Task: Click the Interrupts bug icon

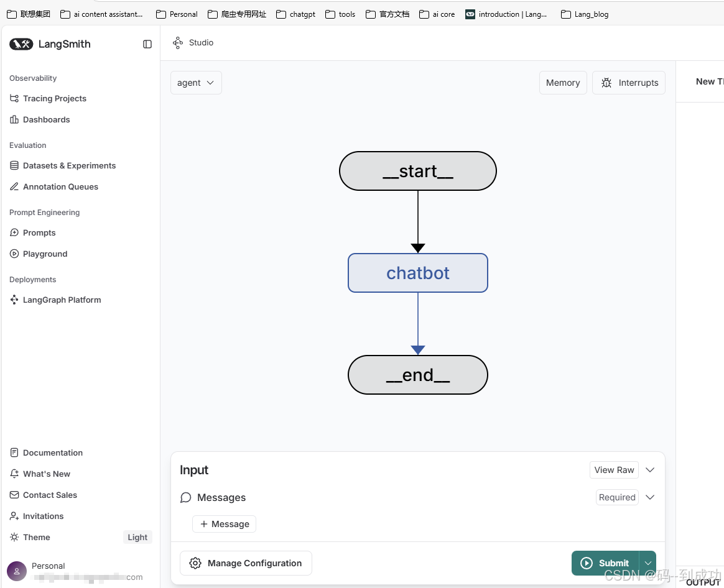Action: (606, 83)
